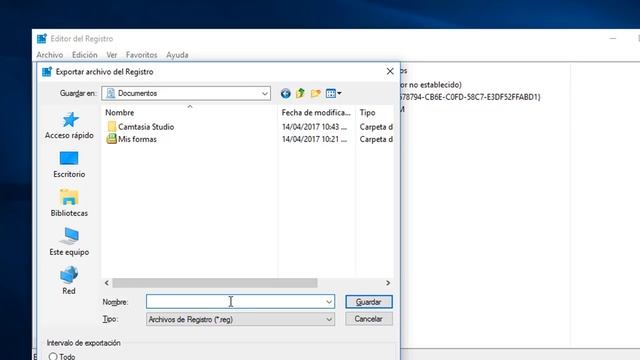Open the Archivo menu

(50, 55)
